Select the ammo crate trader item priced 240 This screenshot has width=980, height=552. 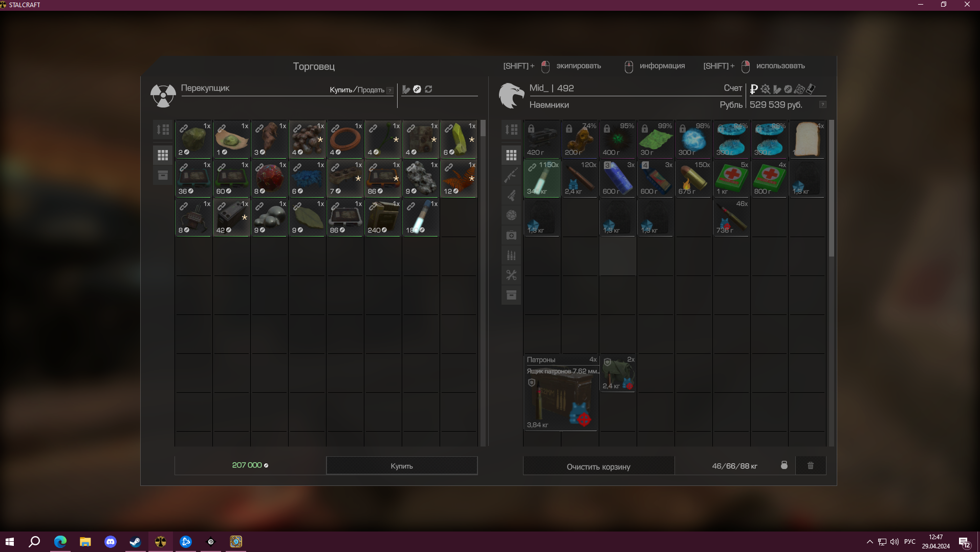(x=383, y=217)
